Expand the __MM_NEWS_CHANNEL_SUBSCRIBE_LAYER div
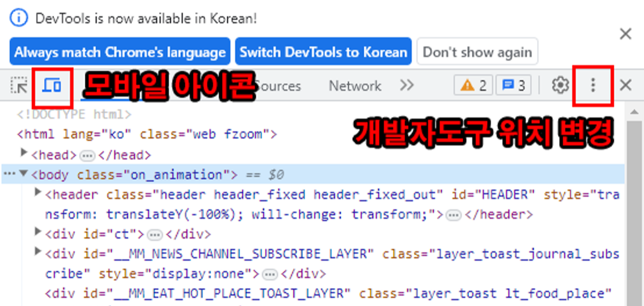Image resolution: width=644 pixels, height=306 pixels. pos(38,251)
